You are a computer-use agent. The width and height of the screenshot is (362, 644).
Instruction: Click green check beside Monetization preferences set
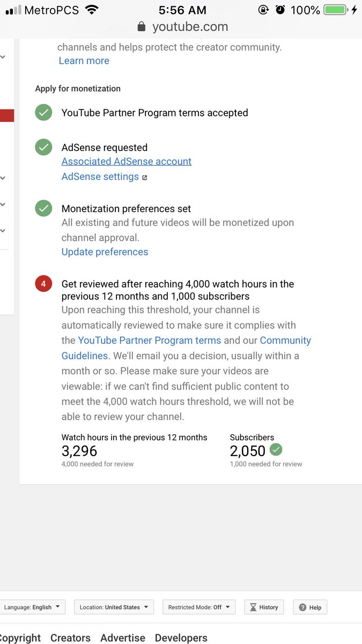[x=43, y=208]
